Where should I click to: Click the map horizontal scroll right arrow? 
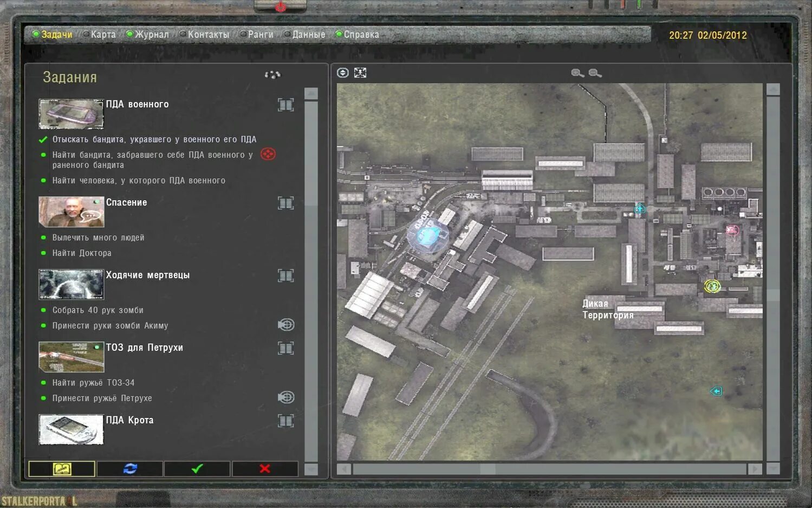coord(755,469)
